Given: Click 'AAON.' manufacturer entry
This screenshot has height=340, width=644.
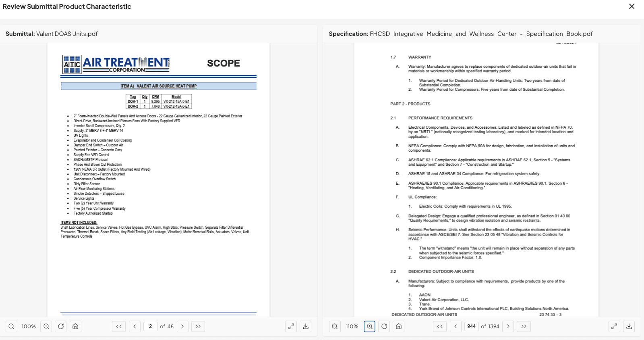Looking at the screenshot, I should 425,295.
